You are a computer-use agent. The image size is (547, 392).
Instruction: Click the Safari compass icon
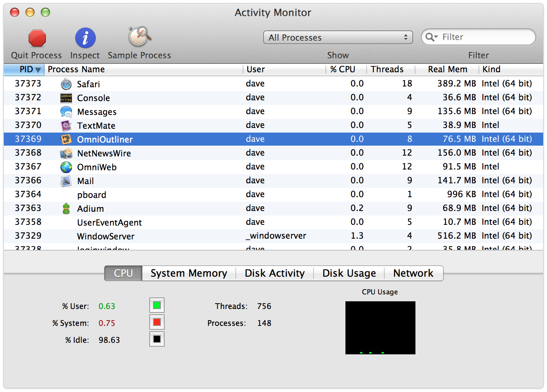click(x=66, y=83)
